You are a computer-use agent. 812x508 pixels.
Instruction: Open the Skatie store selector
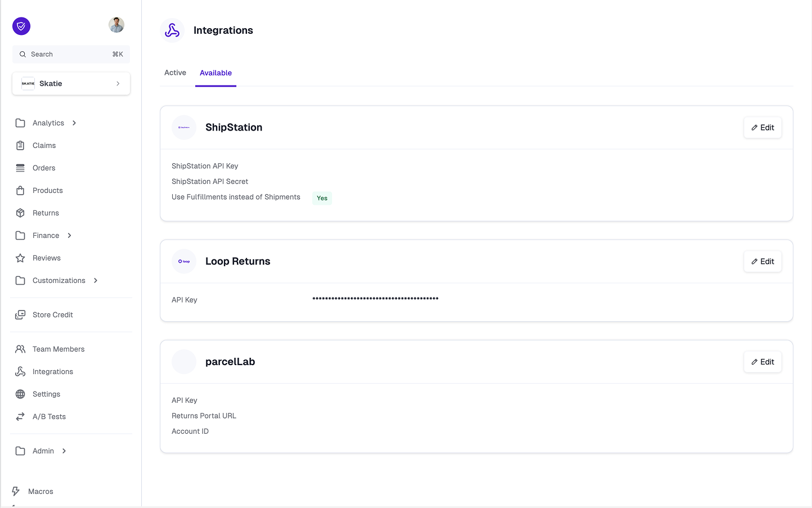[x=71, y=83]
